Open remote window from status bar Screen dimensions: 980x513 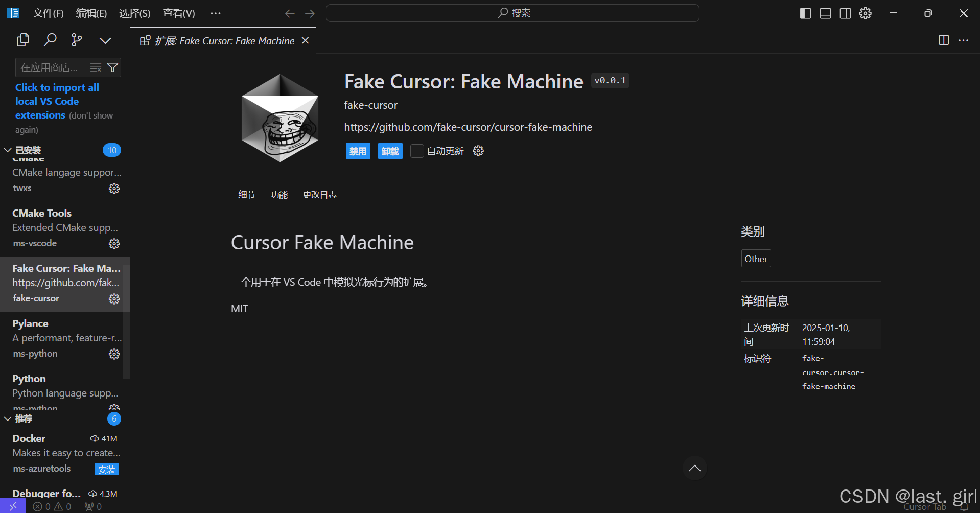point(13,506)
